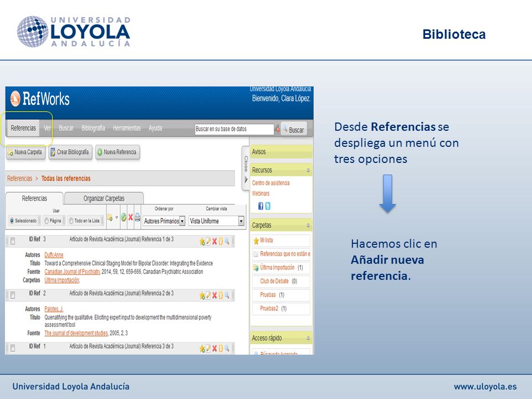Open the Herramientas menu
The width and height of the screenshot is (532, 399).
tap(127, 128)
